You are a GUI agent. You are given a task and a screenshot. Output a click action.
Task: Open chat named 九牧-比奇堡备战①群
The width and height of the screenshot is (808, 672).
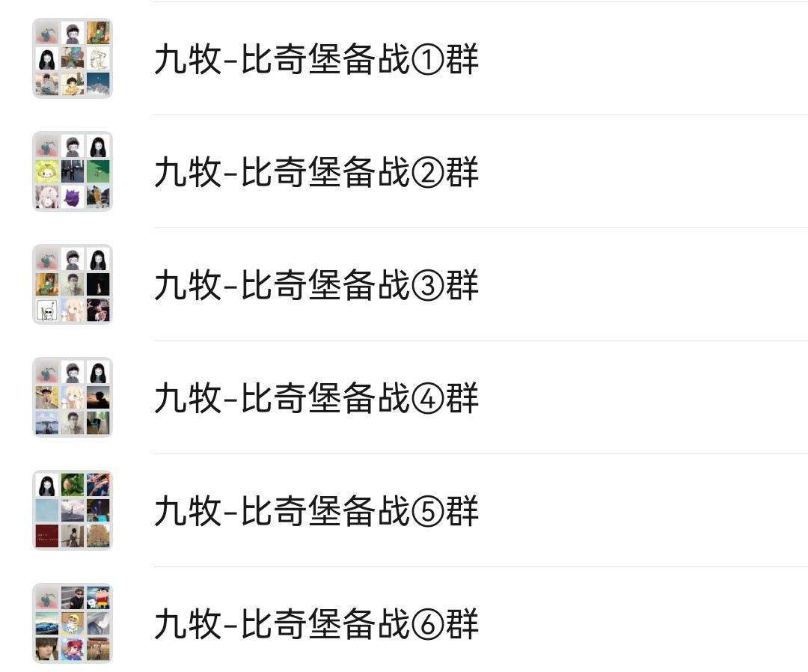(316, 59)
